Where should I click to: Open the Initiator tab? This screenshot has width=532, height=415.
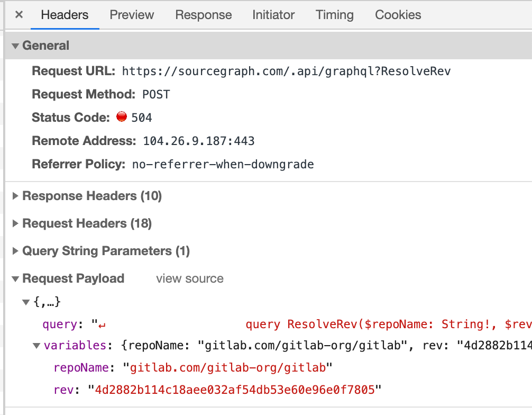point(273,15)
